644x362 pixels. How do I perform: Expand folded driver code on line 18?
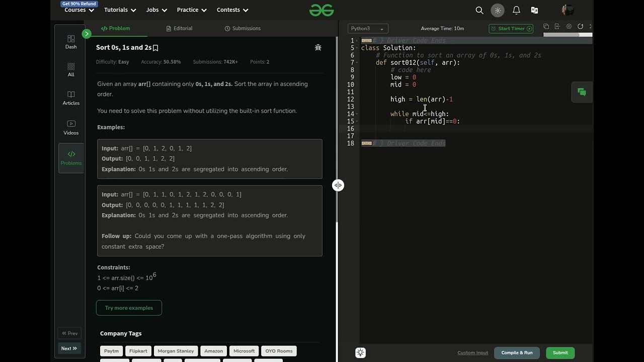366,143
